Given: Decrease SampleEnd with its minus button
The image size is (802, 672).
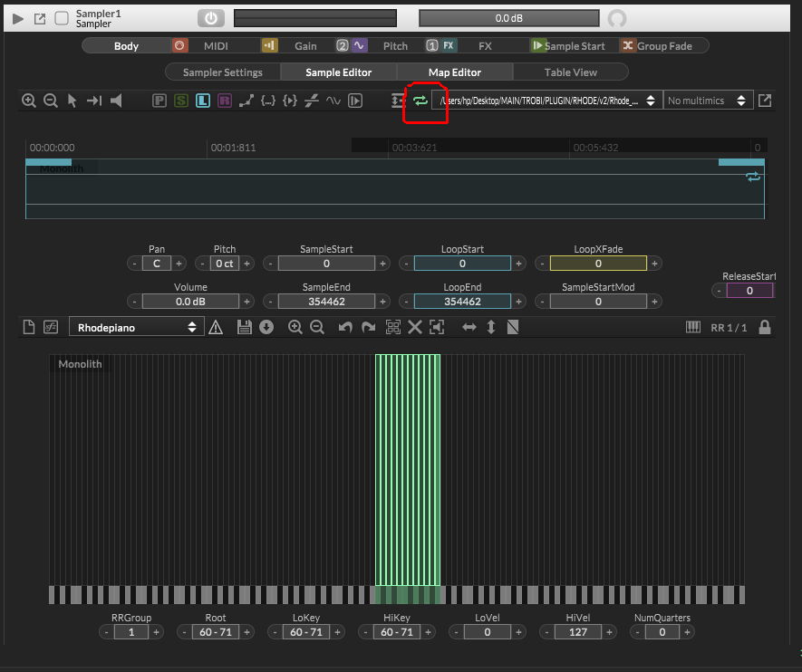Looking at the screenshot, I should tap(271, 302).
